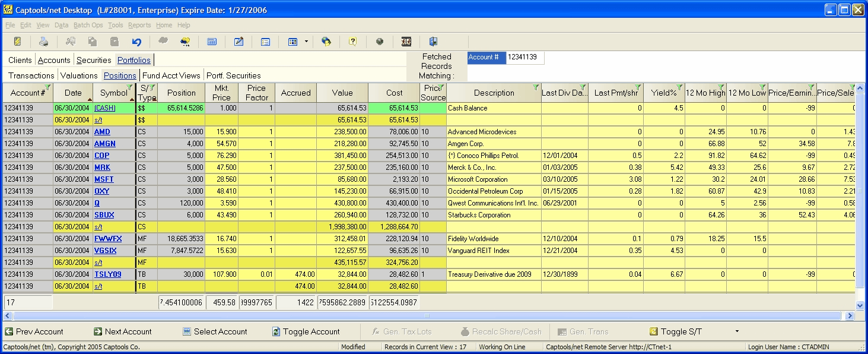The width and height of the screenshot is (868, 354).
Task: Open the grid view dropdown arrow in toolbar
Action: pos(306,42)
